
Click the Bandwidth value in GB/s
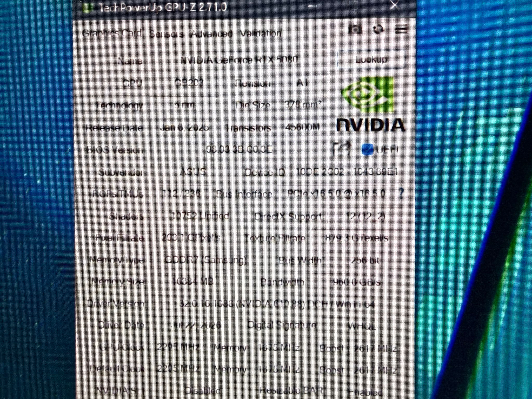(357, 282)
